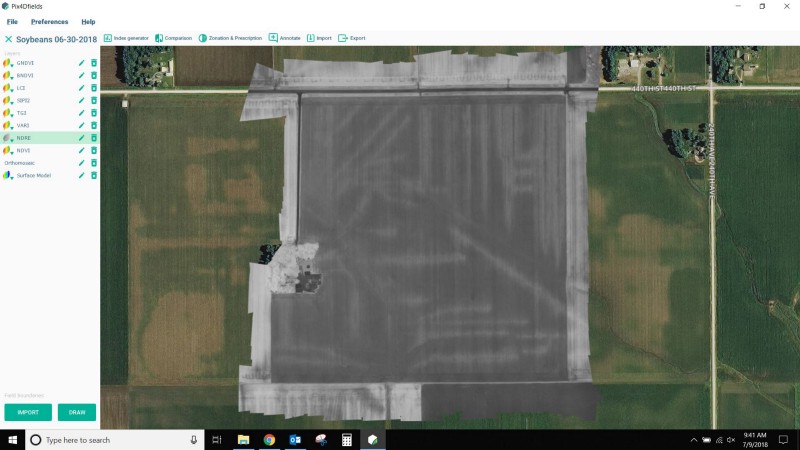Open Zonation & Prescription tool
800x450 pixels.
click(x=230, y=38)
